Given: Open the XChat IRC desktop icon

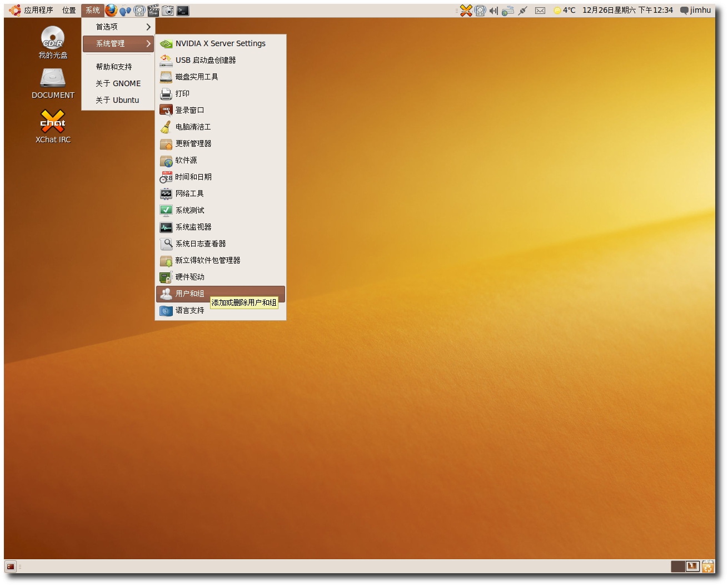Looking at the screenshot, I should point(53,122).
